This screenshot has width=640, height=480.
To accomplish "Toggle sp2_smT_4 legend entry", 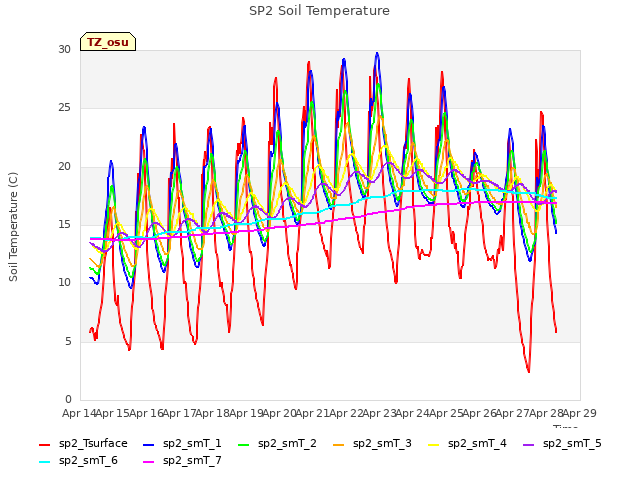I will (x=467, y=444).
